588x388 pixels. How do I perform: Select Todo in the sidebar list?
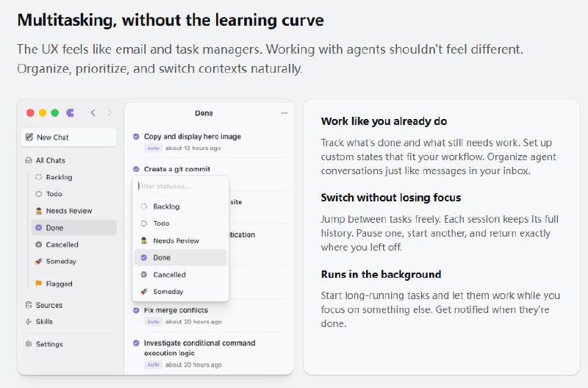(54, 194)
